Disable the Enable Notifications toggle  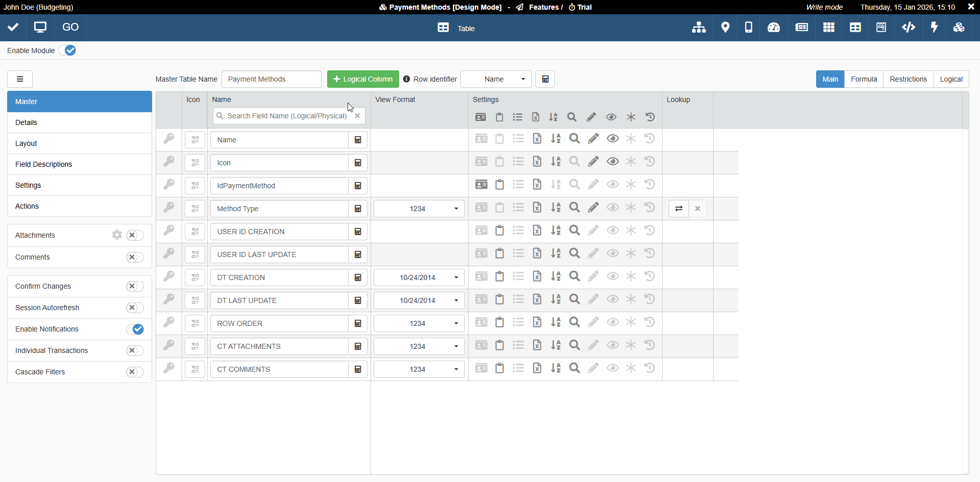135,329
